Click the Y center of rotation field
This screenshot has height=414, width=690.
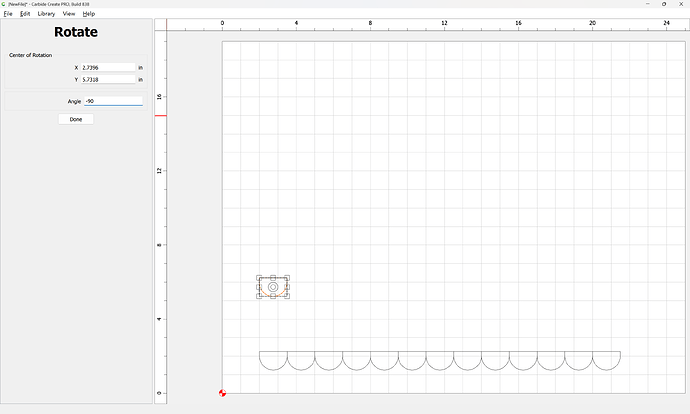click(107, 79)
